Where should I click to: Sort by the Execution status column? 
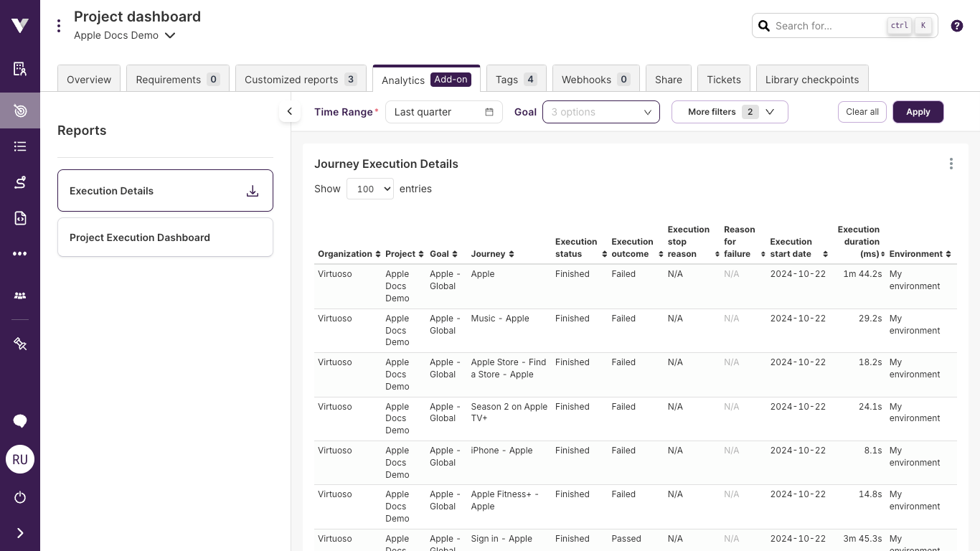point(580,248)
